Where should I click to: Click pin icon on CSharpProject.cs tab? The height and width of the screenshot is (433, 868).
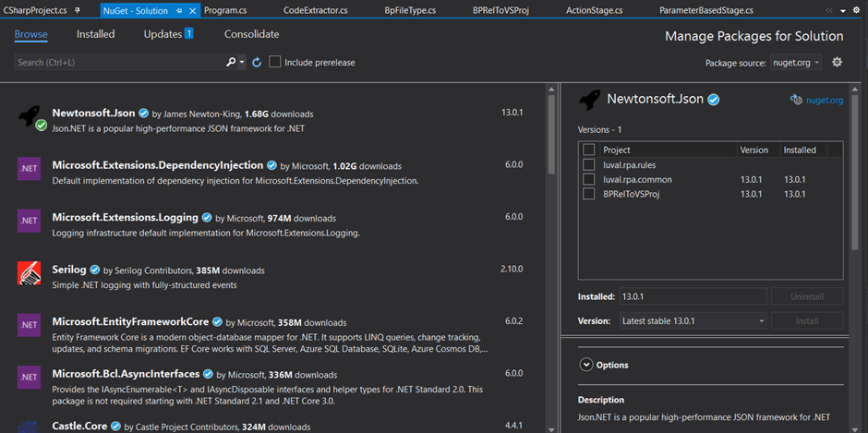76,10
